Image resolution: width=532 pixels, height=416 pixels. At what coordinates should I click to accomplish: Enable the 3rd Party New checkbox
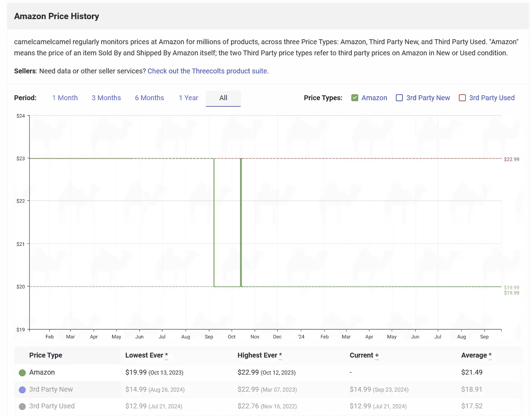tap(399, 98)
